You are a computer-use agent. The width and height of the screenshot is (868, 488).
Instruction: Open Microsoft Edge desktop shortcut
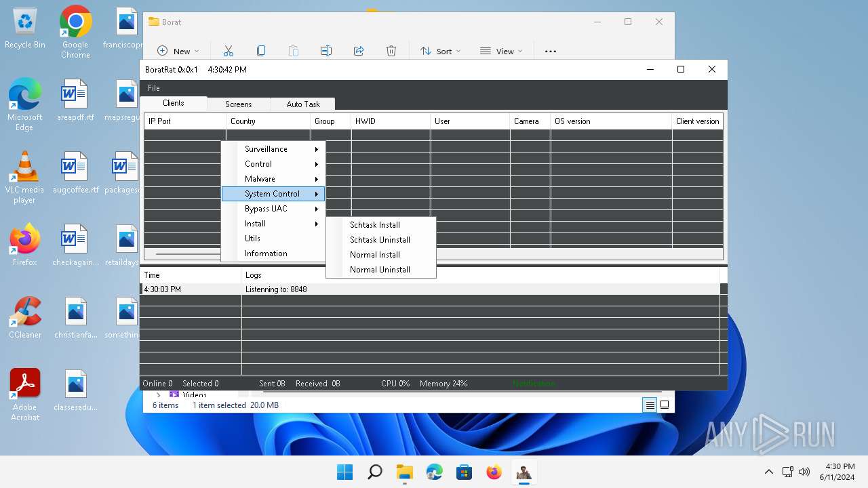(25, 105)
